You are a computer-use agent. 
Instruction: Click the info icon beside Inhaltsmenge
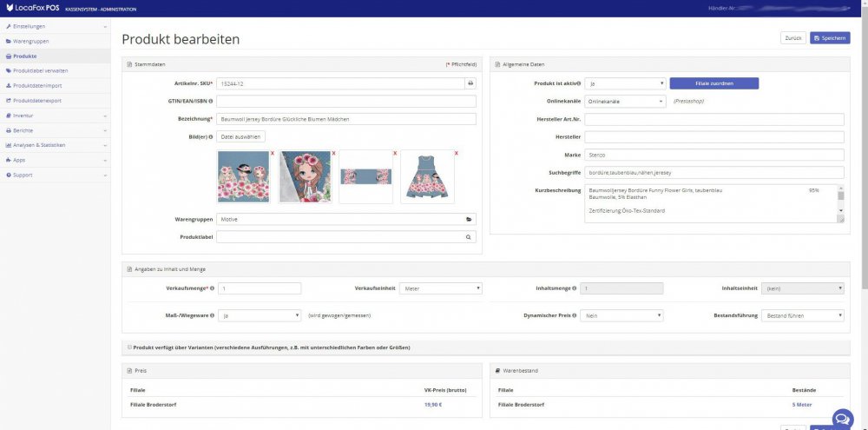pos(574,288)
